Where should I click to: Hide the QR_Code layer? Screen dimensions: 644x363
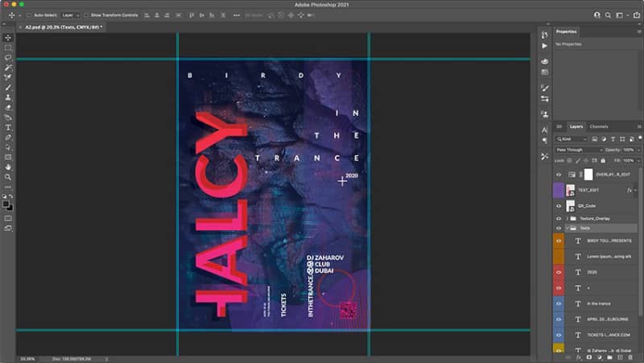(559, 206)
